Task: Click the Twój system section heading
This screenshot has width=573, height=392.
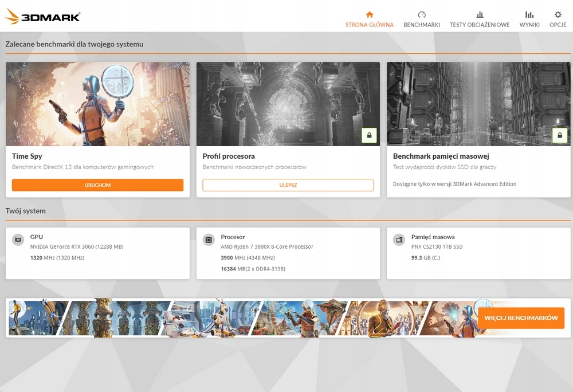Action: pos(26,211)
